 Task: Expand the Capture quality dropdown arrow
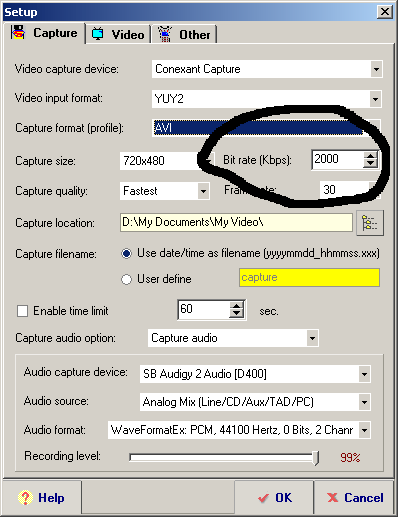(203, 191)
